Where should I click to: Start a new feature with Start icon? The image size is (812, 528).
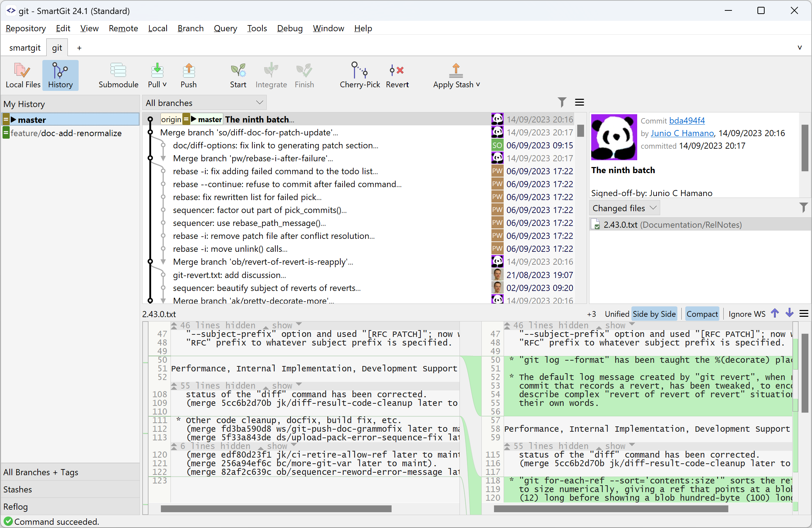238,75
